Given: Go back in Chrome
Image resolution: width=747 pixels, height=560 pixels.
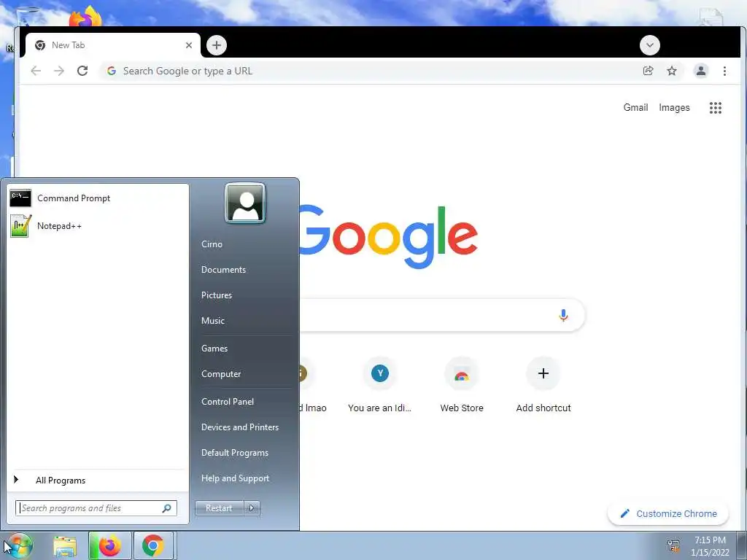Looking at the screenshot, I should 36,71.
